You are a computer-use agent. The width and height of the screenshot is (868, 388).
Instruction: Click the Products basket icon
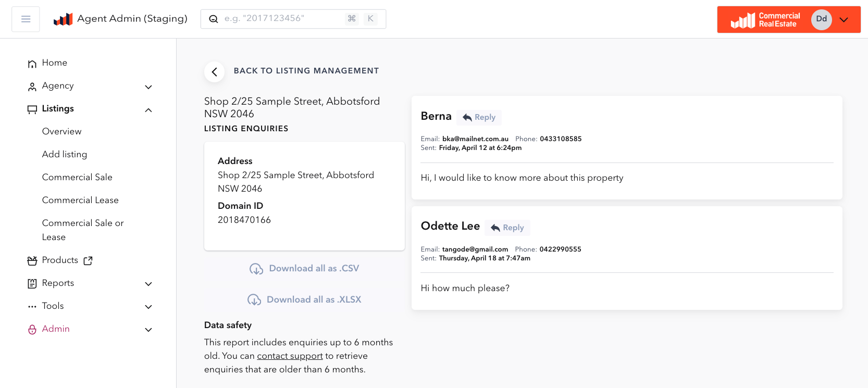(32, 260)
